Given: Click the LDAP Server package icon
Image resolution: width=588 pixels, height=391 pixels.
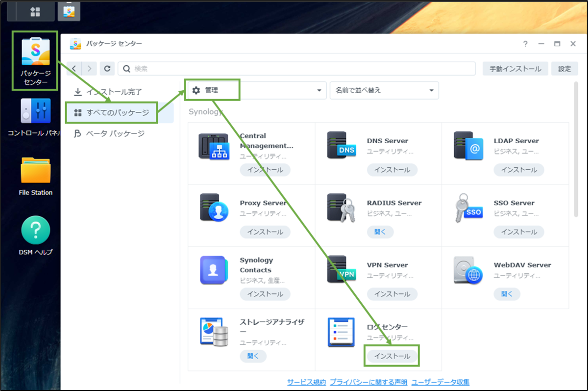Looking at the screenshot, I should point(468,146).
